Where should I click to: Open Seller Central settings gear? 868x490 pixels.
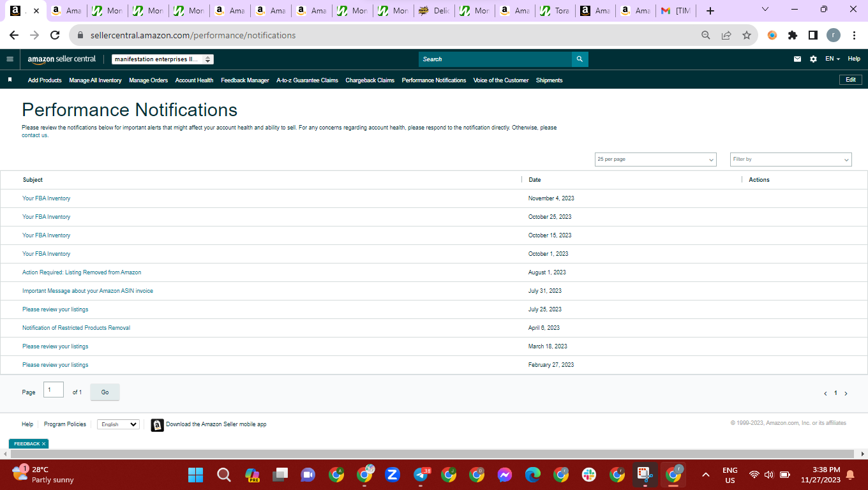pos(813,59)
